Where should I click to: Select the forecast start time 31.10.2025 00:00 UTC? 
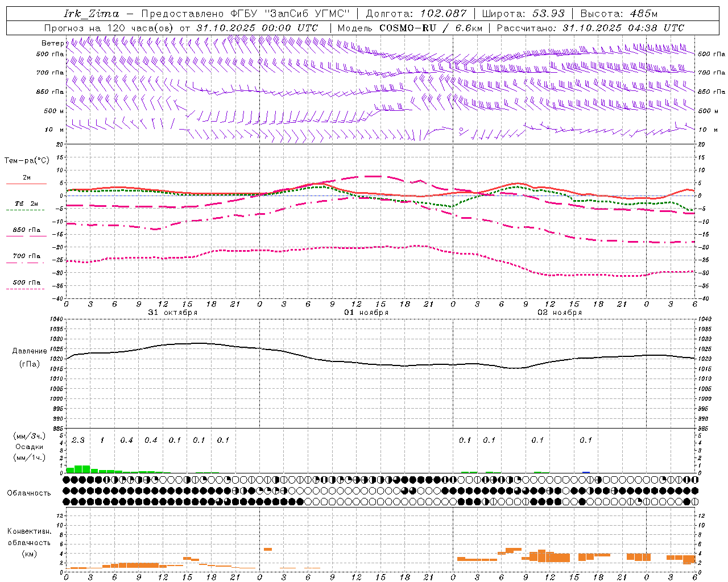[x=257, y=28]
